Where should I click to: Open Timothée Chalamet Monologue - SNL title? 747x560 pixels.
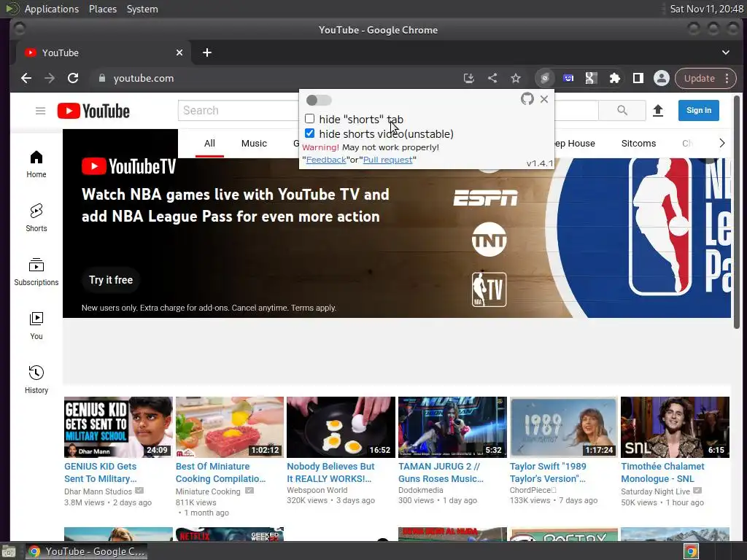pos(662,472)
